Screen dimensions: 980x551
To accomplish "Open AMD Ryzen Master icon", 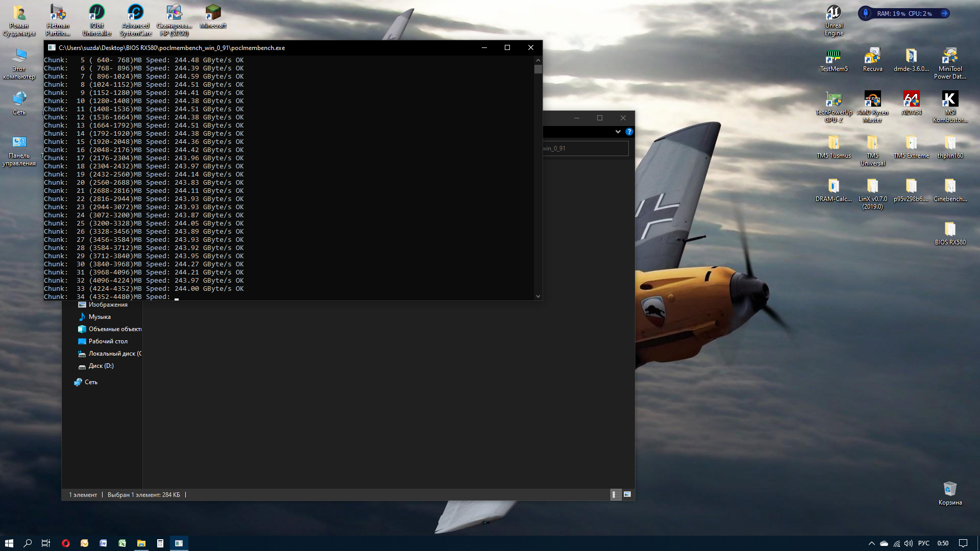I will pos(872,99).
